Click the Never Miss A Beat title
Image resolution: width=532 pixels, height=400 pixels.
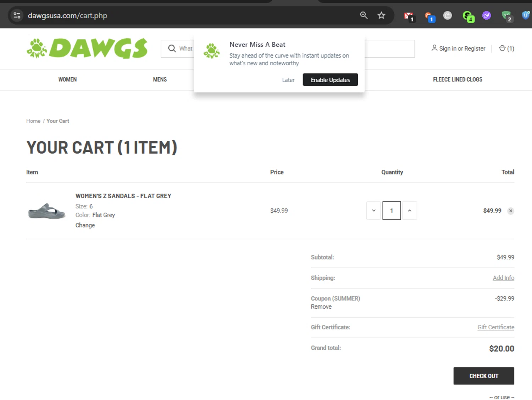tap(257, 44)
